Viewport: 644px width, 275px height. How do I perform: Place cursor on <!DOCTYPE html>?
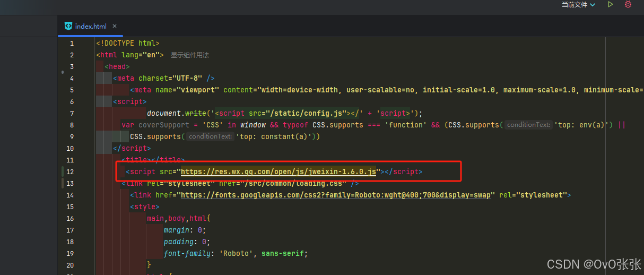click(127, 43)
